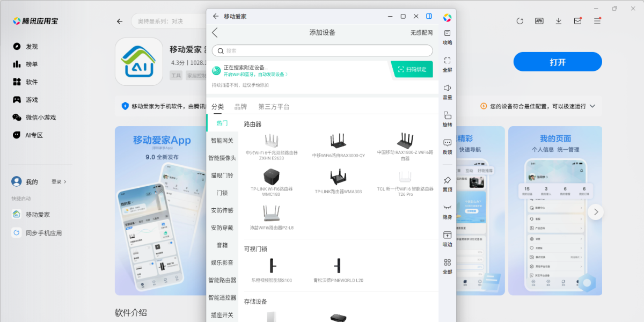644x322 pixels.
Task: Open the messages envelope icon
Action: (577, 21)
